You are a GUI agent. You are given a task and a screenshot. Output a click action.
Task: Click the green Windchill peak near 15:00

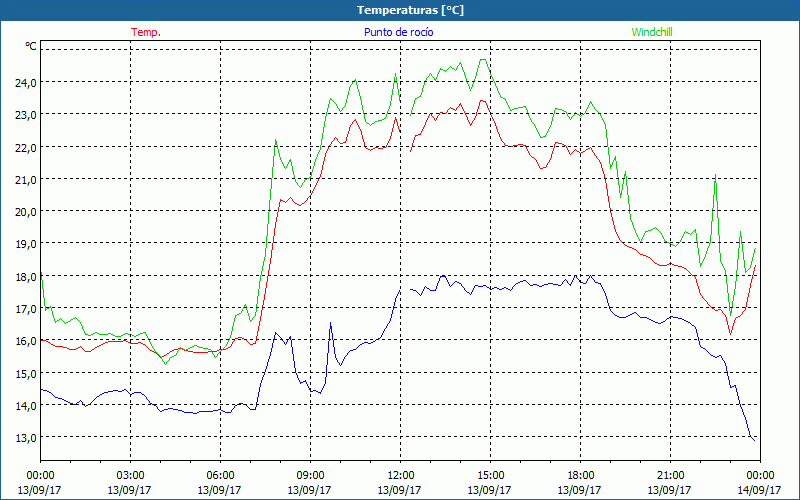point(484,60)
